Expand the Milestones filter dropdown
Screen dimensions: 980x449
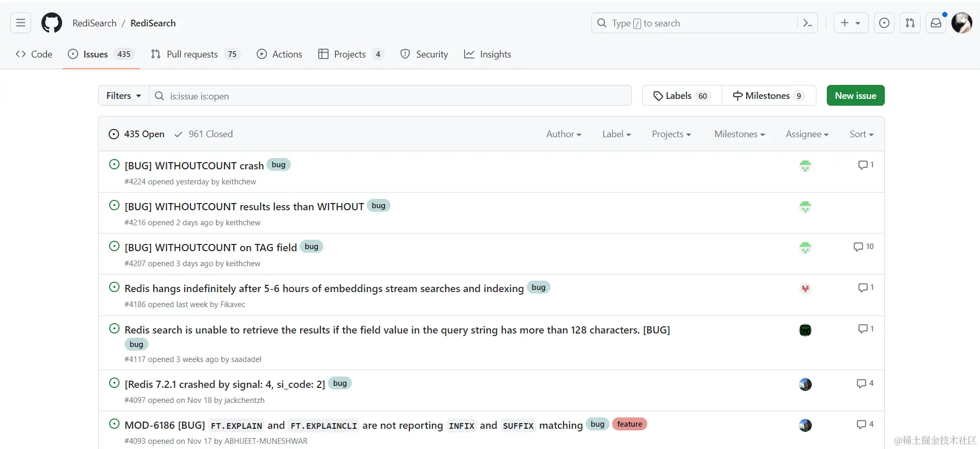[739, 134]
